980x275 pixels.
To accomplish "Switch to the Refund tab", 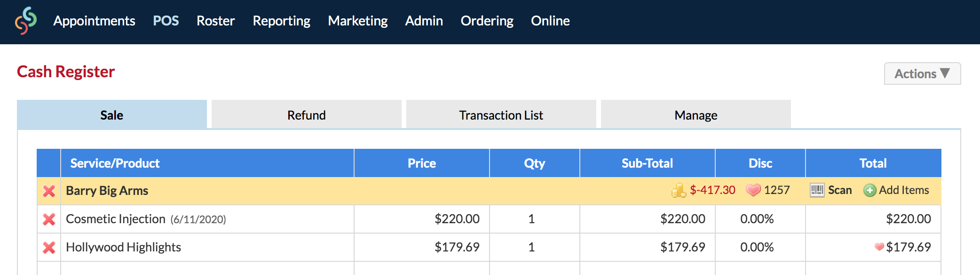I will click(x=307, y=115).
